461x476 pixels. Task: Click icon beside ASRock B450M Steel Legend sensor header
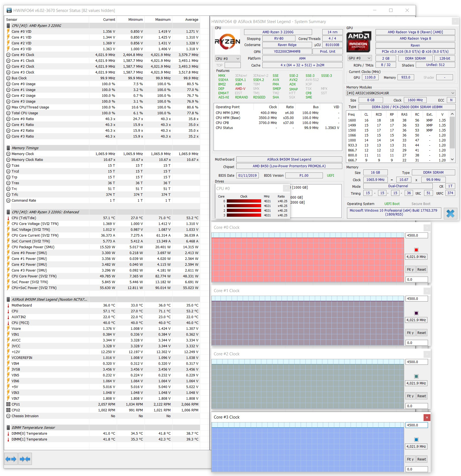click(x=8, y=299)
